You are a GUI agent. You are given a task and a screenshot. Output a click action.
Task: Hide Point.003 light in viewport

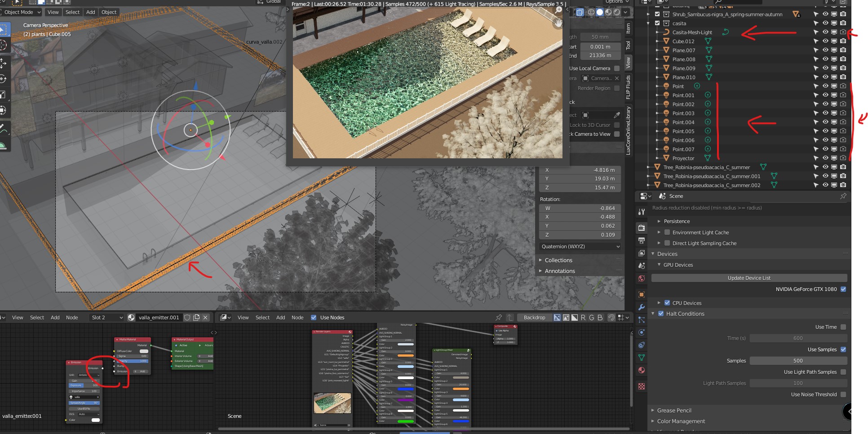click(x=825, y=113)
